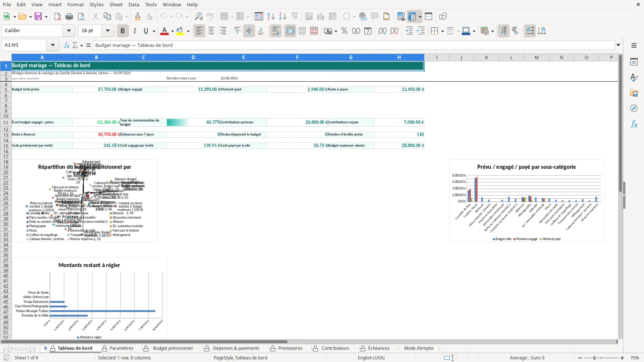Image resolution: width=644 pixels, height=362 pixels.
Task: Toggle wrap text
Action: click(276, 31)
